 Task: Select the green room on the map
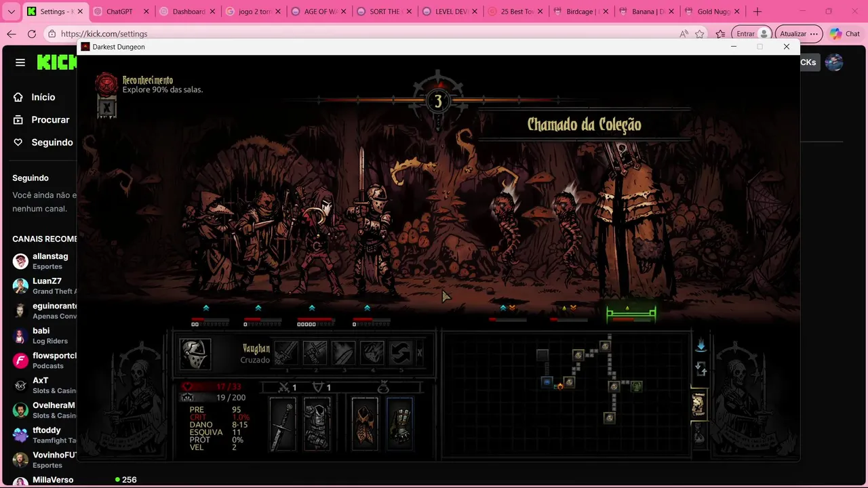coord(636,386)
